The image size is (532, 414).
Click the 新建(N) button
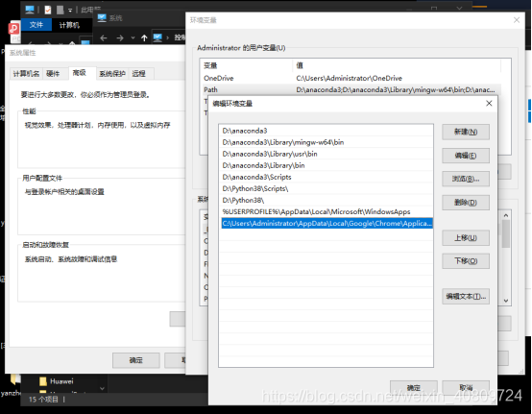pos(466,132)
